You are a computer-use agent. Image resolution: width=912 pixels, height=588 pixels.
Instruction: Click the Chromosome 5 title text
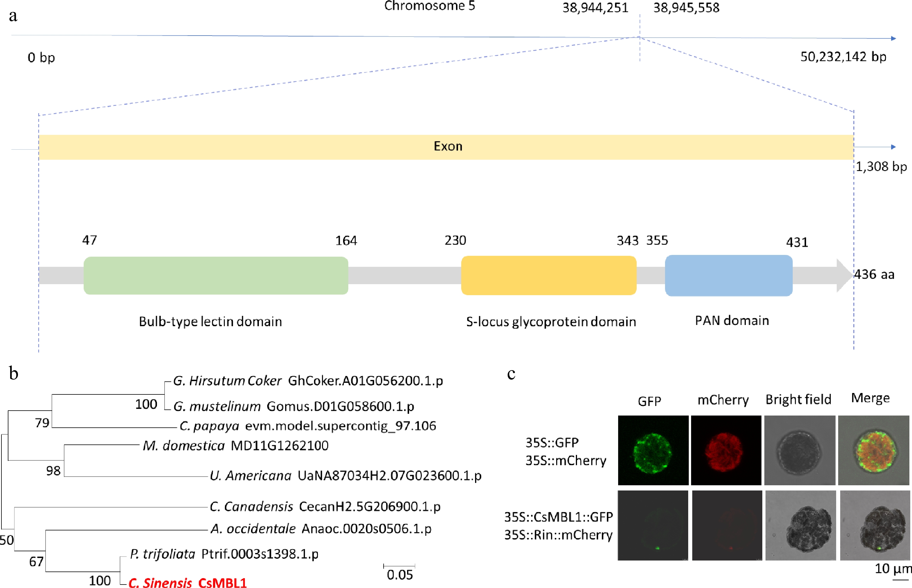pyautogui.click(x=430, y=6)
